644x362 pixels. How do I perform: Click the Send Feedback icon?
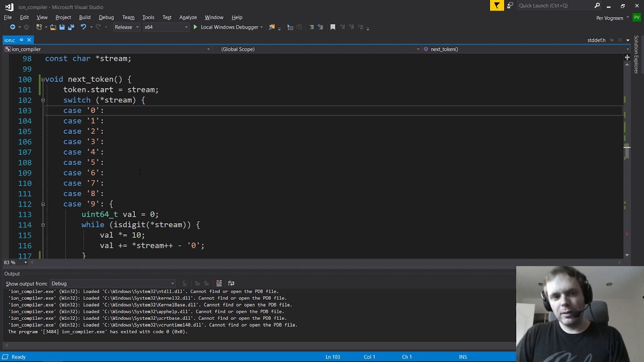(510, 6)
